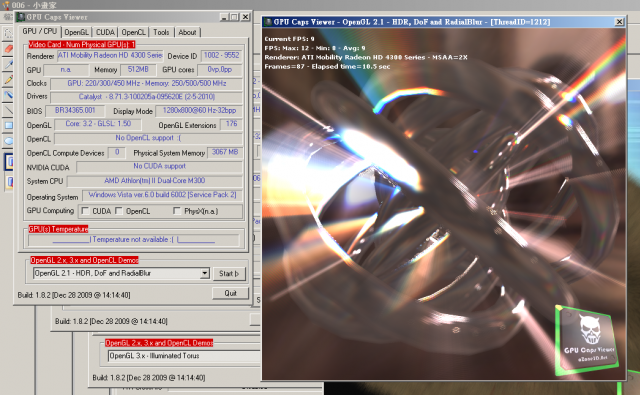Click the 'Video Card - Num Physical GPU(s): 1' header
640x395 pixels.
click(x=82, y=44)
